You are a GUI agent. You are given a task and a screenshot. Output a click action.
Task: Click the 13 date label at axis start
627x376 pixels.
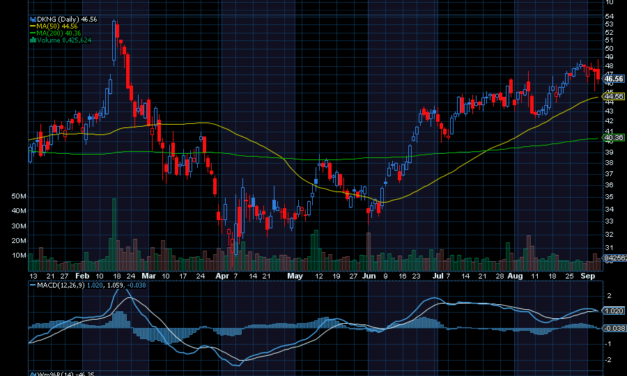[x=33, y=276]
